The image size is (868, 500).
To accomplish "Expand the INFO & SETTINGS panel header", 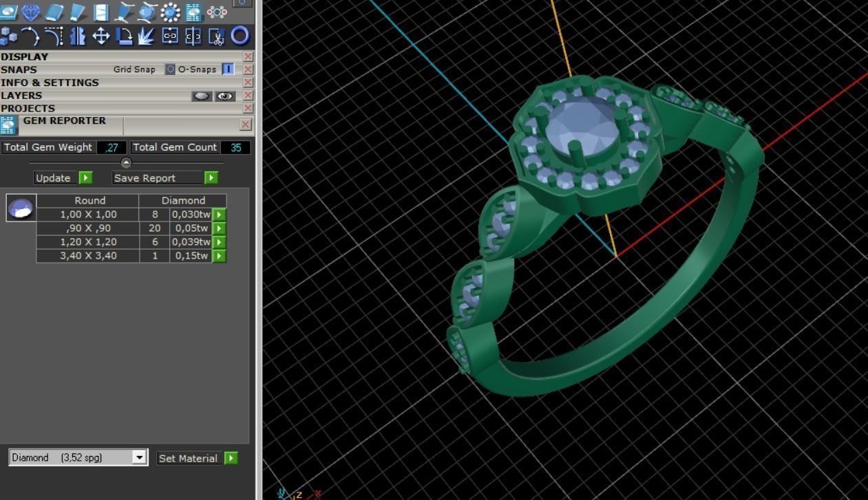I will [50, 83].
